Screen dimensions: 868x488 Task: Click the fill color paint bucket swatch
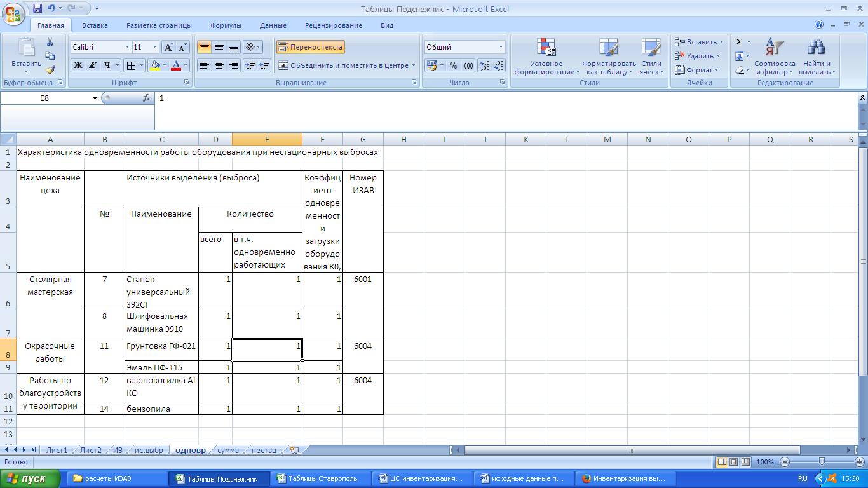(154, 65)
